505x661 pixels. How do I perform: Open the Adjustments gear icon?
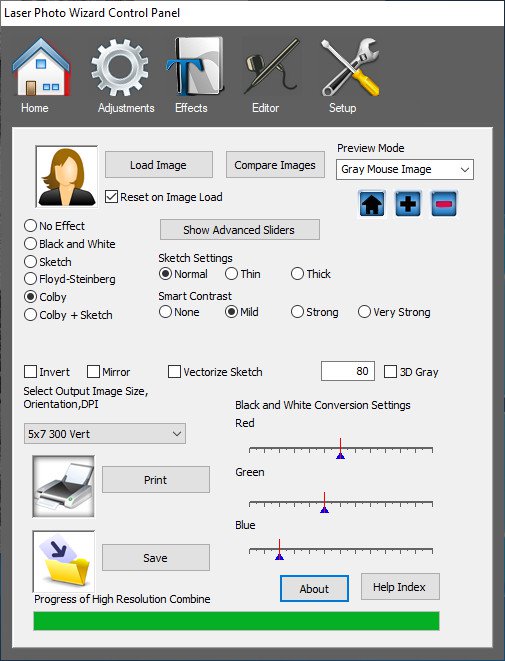click(120, 67)
